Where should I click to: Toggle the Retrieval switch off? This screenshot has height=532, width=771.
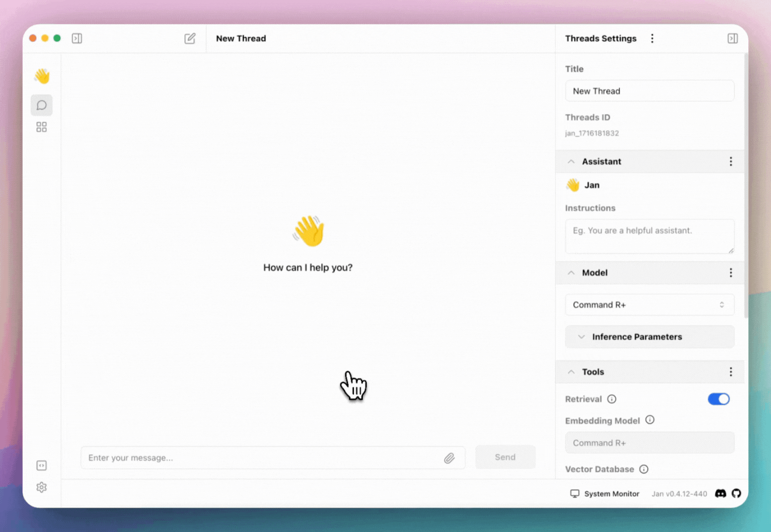(718, 399)
